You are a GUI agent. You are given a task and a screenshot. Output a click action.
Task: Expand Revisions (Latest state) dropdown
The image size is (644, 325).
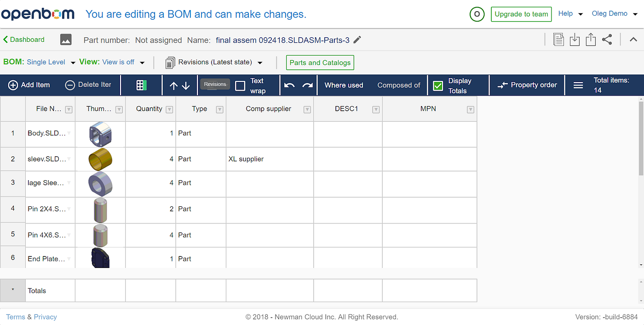coord(260,63)
